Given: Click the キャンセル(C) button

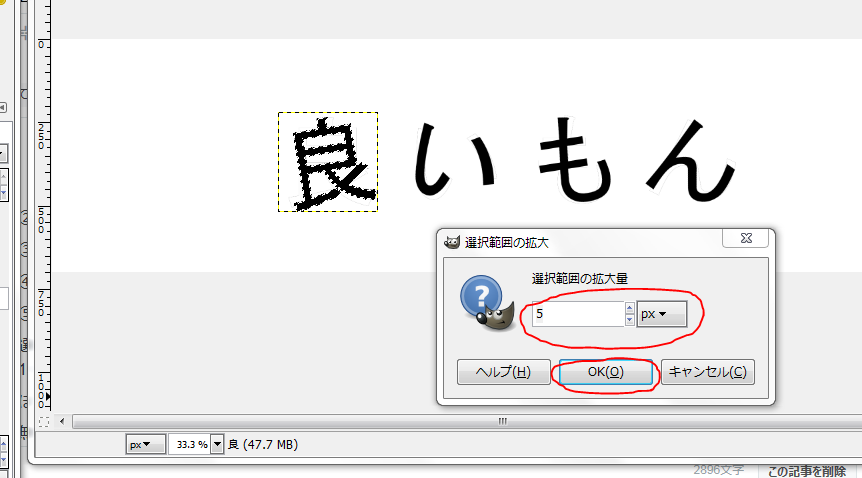Looking at the screenshot, I should coord(708,372).
